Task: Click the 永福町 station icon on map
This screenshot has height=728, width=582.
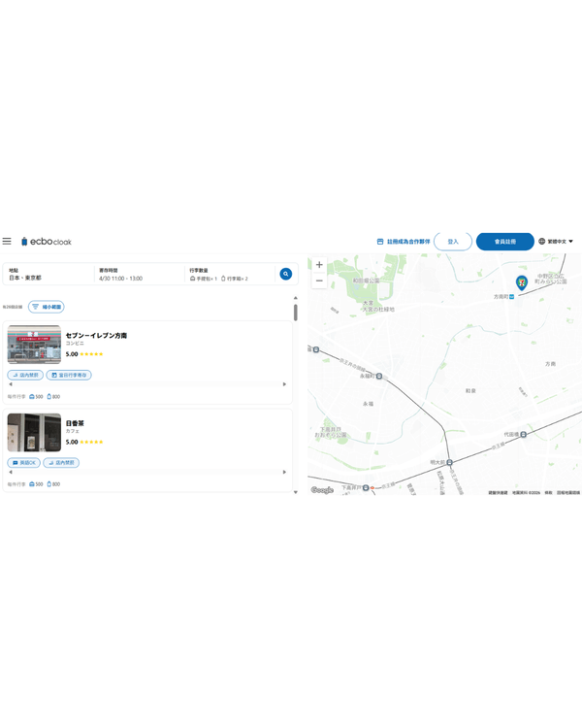Action: tap(379, 376)
